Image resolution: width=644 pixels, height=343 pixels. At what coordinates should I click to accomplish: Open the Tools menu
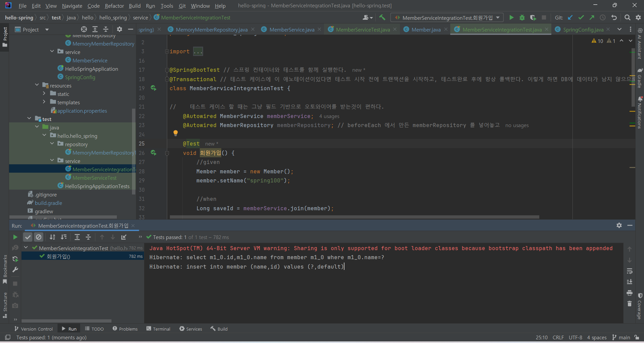pos(167,6)
